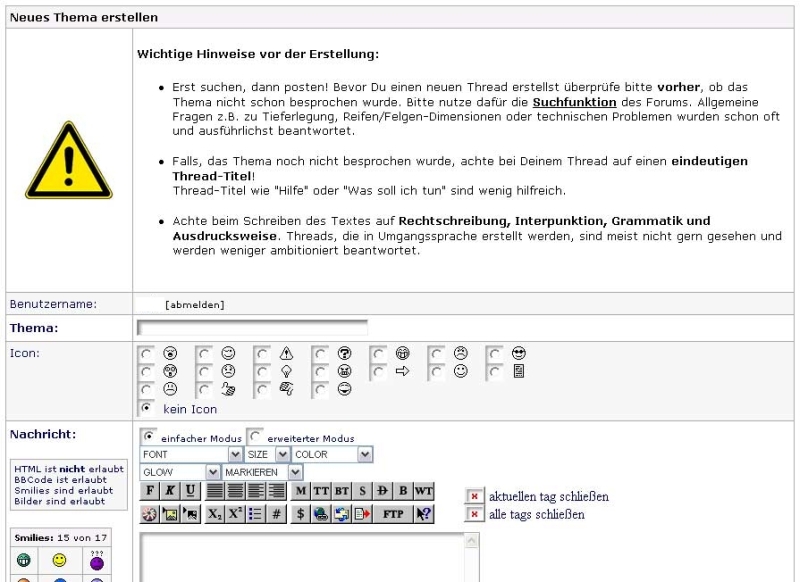Screen dimensions: 800x582
Task: Apply underline with the U button
Action: pyautogui.click(x=189, y=491)
